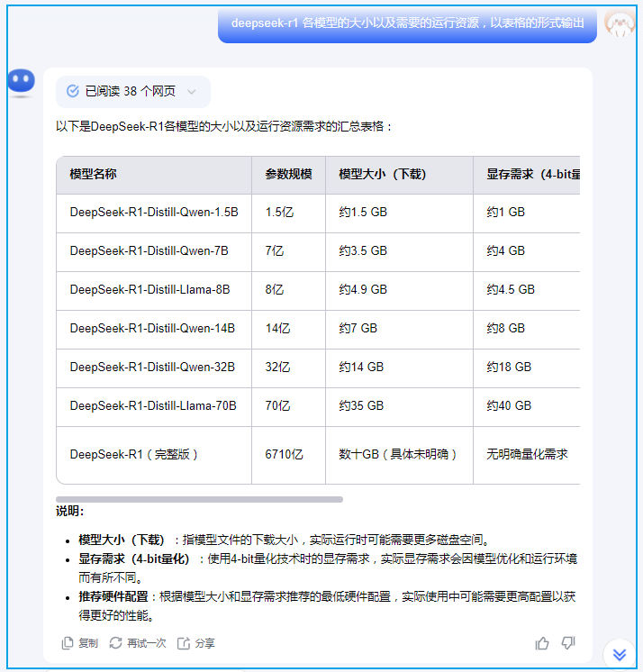Click the 14亿 parameter cell

tap(288, 329)
